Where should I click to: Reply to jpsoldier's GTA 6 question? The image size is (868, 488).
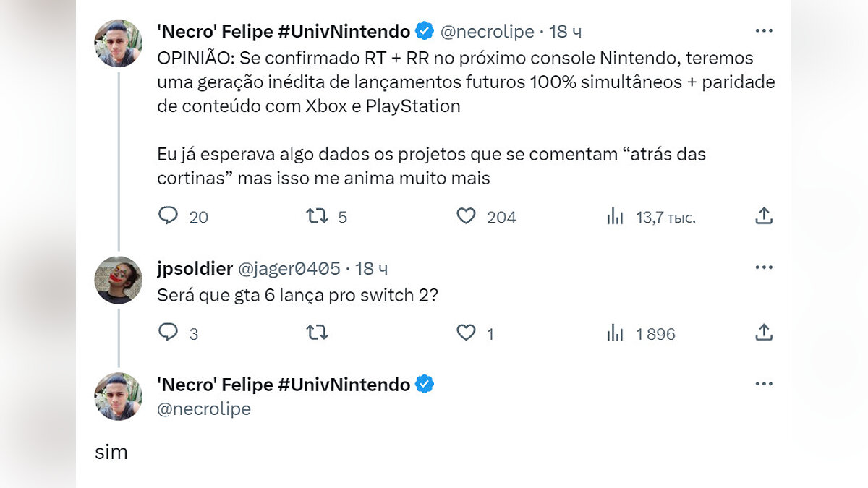pos(169,333)
